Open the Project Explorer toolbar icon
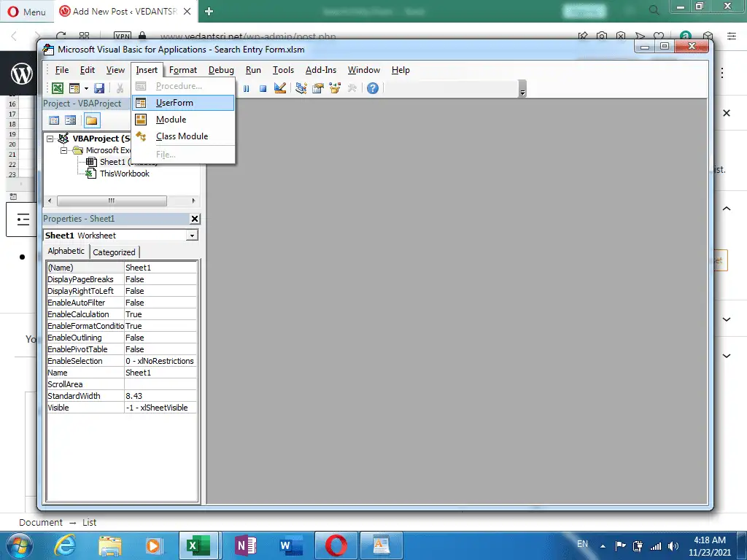The image size is (747, 560). pyautogui.click(x=301, y=88)
